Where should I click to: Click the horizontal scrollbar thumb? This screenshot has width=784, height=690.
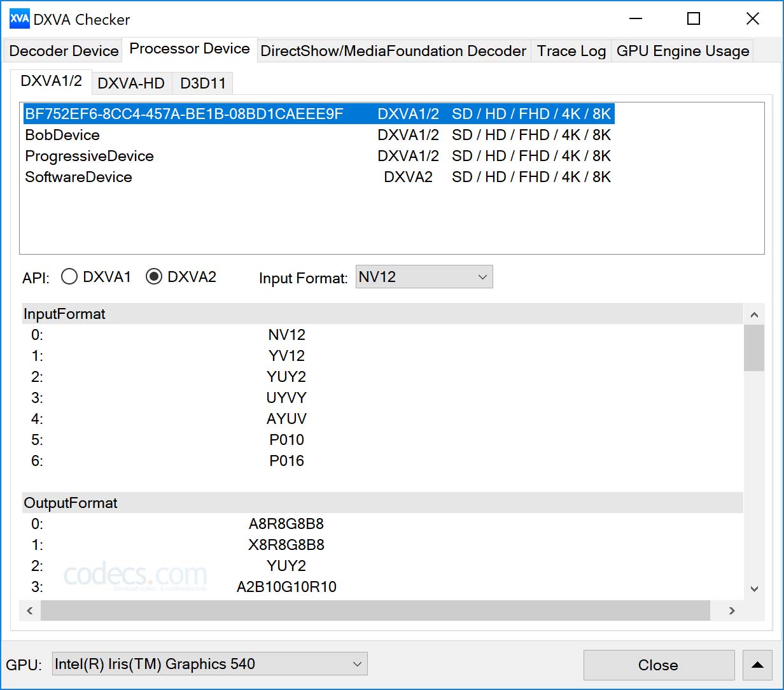click(x=375, y=610)
